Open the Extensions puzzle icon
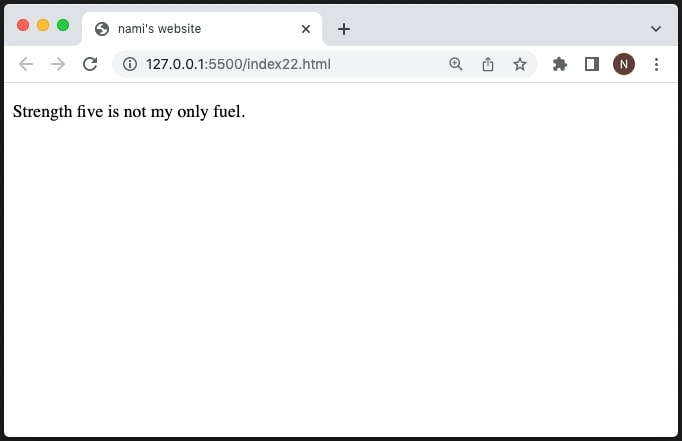Screen dimensions: 682x441 tap(559, 64)
